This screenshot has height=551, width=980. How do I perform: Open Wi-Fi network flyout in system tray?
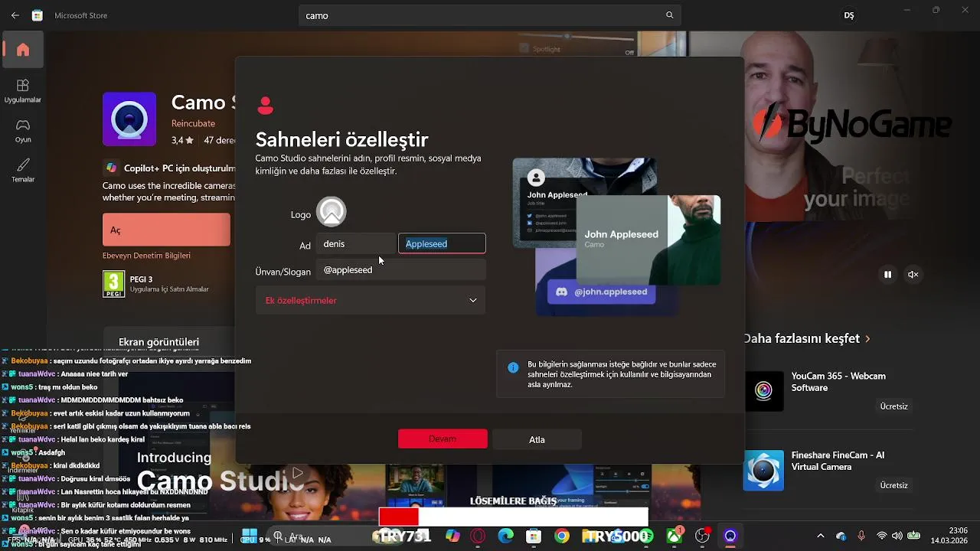(x=881, y=536)
